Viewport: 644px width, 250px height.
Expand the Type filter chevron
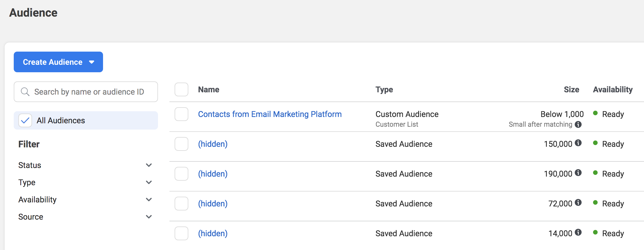coord(149,182)
